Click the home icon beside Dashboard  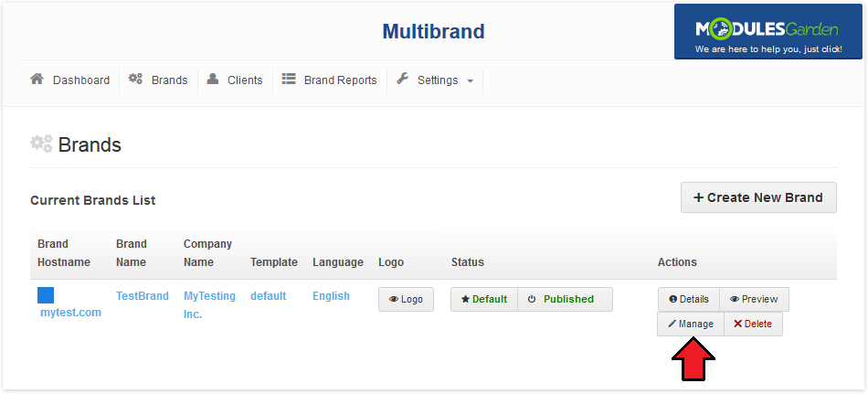click(x=37, y=79)
